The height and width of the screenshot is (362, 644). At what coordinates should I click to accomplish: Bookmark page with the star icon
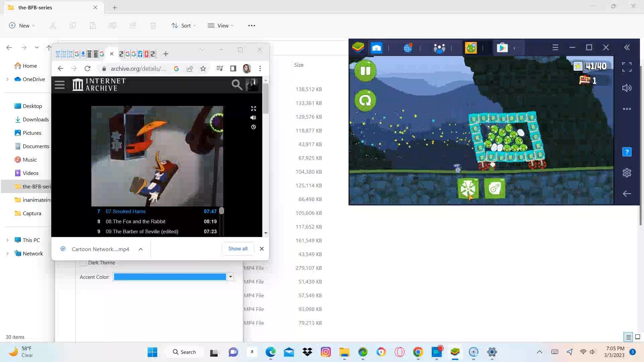pyautogui.click(x=203, y=69)
